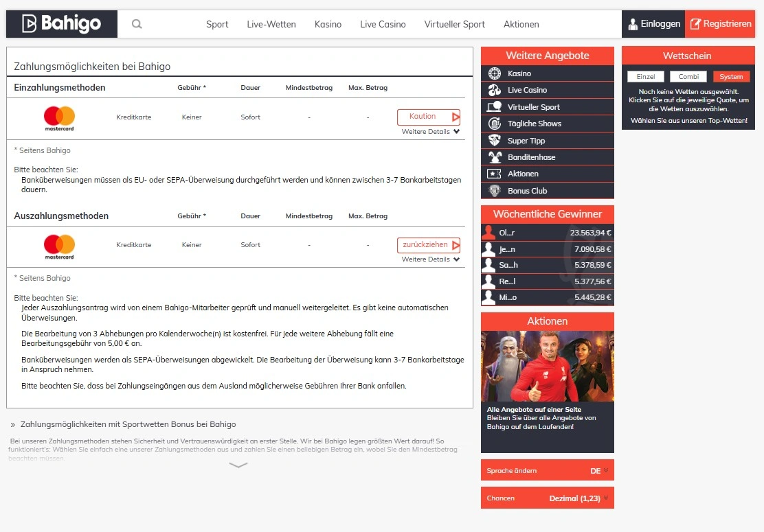
Task: Open the Alle Angebote auf einer Seite caption
Action: pos(534,410)
